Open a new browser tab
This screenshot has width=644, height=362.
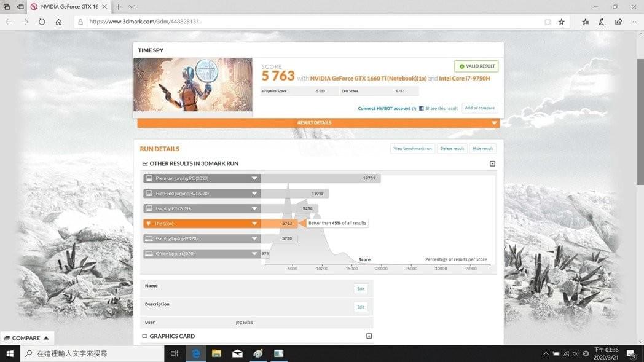(x=118, y=7)
